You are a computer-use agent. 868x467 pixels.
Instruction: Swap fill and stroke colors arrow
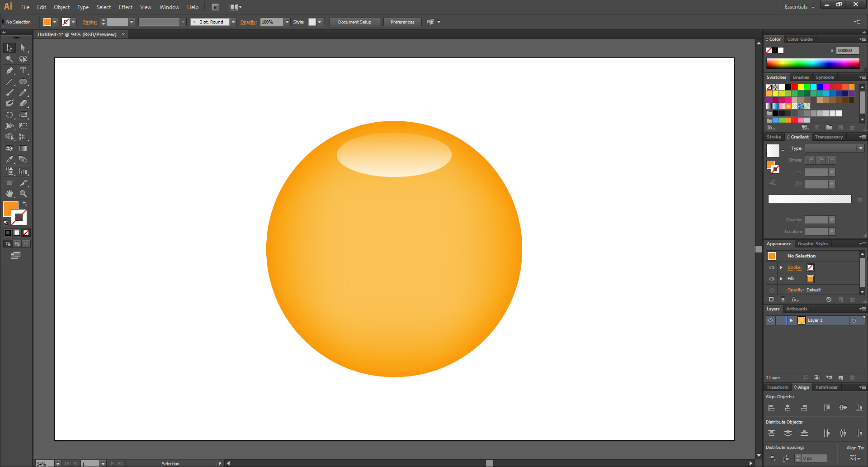25,204
